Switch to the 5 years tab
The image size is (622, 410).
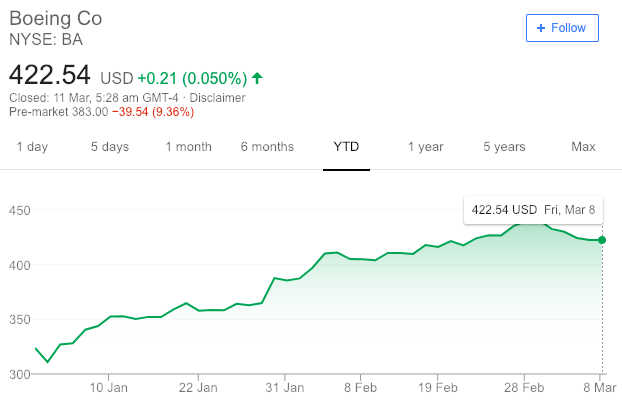[504, 147]
